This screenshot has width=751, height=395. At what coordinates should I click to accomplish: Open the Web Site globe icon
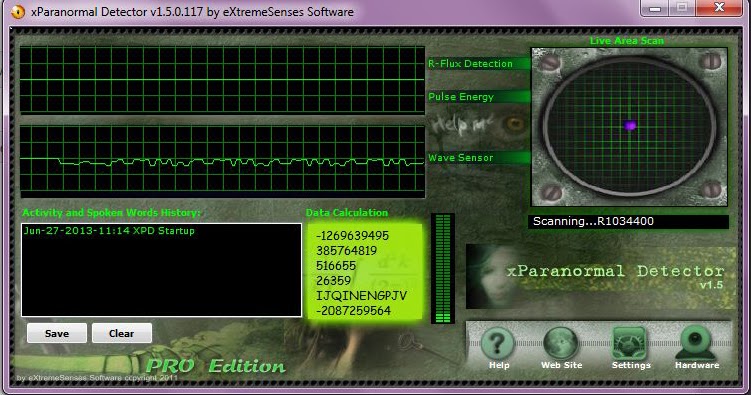[561, 344]
